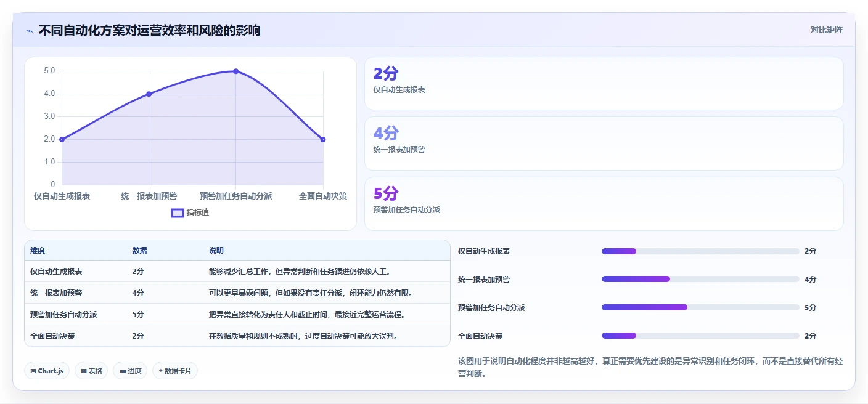This screenshot has height=404, width=868.
Task: Click the 对比矩阵 label in the header
Action: coord(826,30)
